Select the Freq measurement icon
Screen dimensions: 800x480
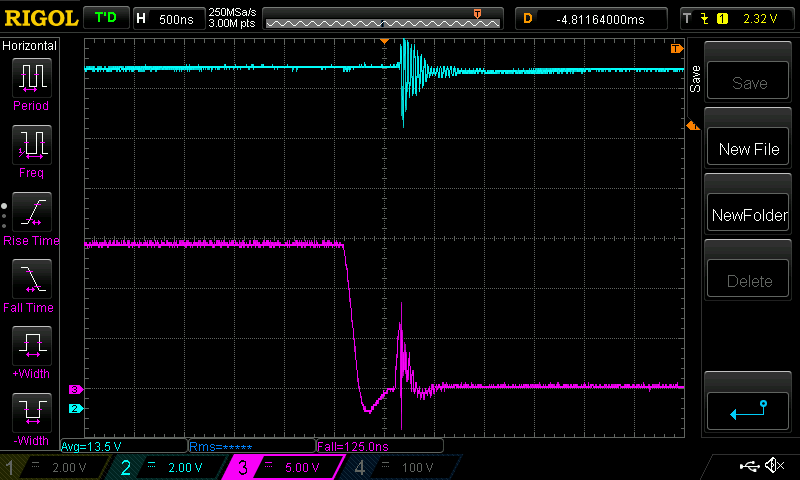(30, 149)
